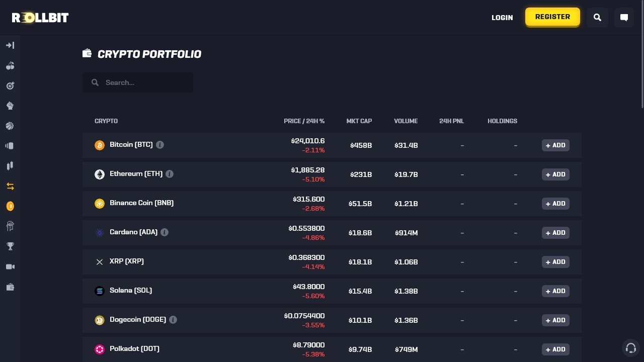Add Bitcoin with the ADD button
Viewport: 644px width, 362px height.
tap(555, 145)
